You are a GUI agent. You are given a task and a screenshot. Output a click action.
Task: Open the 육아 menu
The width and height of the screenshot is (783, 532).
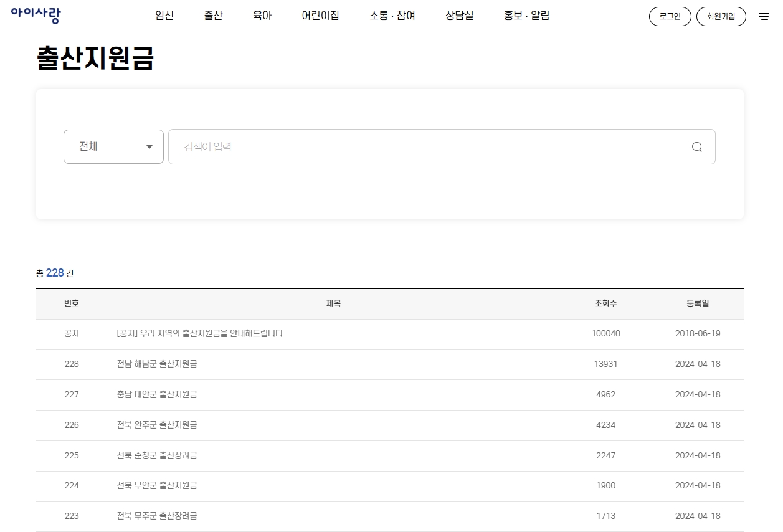262,16
